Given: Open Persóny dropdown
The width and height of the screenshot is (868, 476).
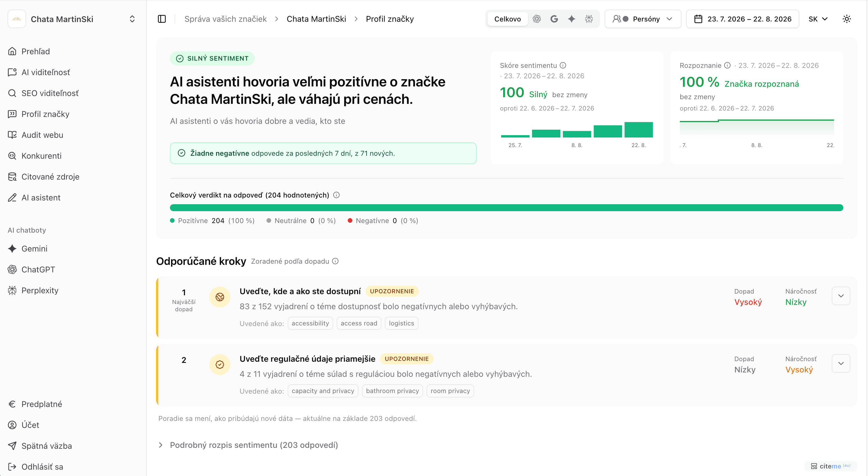Looking at the screenshot, I should 643,19.
